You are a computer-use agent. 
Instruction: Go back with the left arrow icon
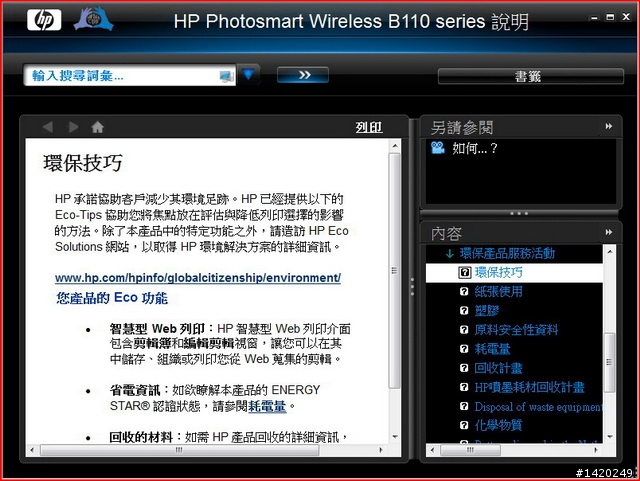pyautogui.click(x=48, y=127)
